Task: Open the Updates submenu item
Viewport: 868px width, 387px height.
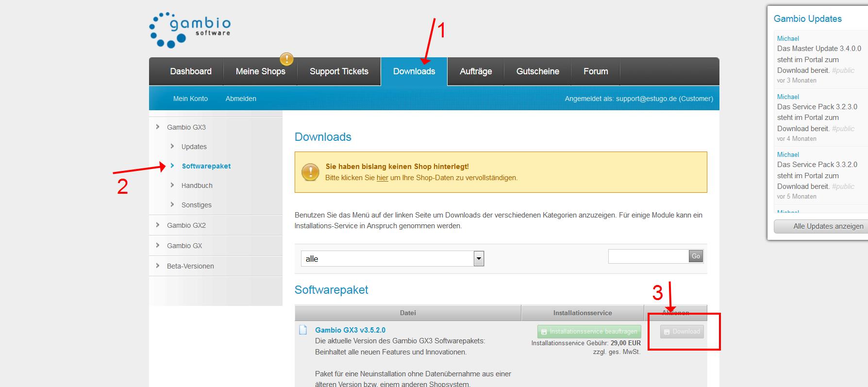Action: point(194,147)
